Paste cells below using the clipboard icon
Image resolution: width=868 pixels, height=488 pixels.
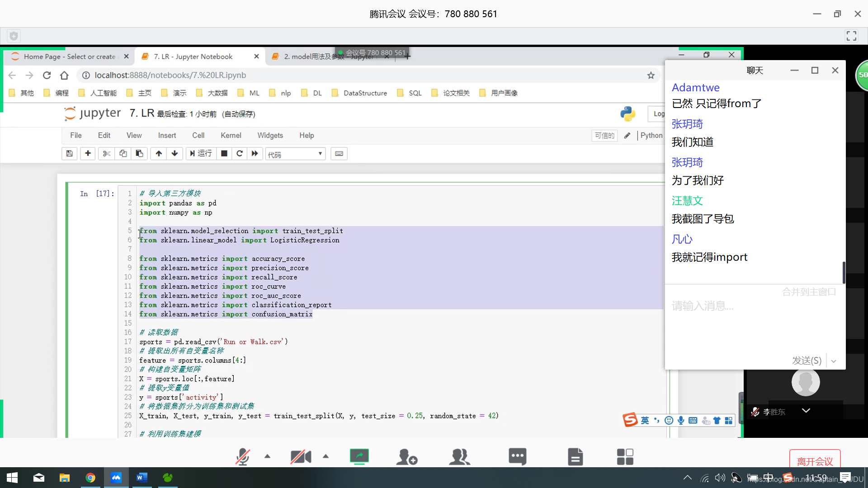coord(139,154)
